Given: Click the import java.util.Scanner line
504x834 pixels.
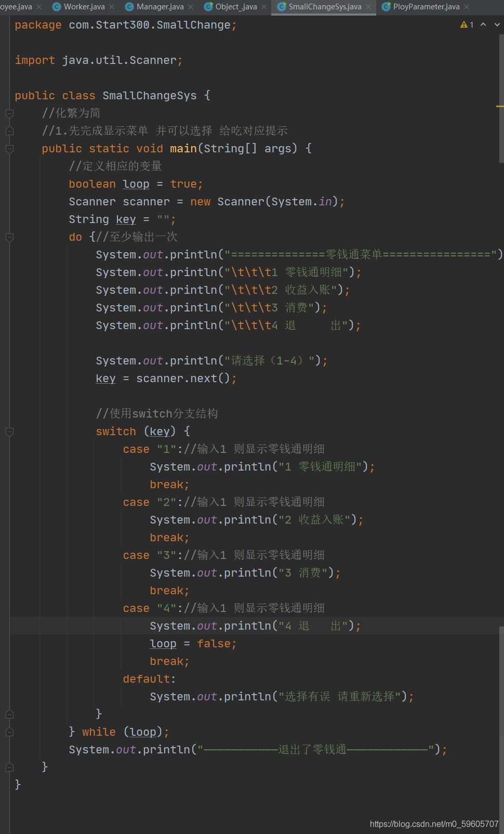Looking at the screenshot, I should (99, 60).
